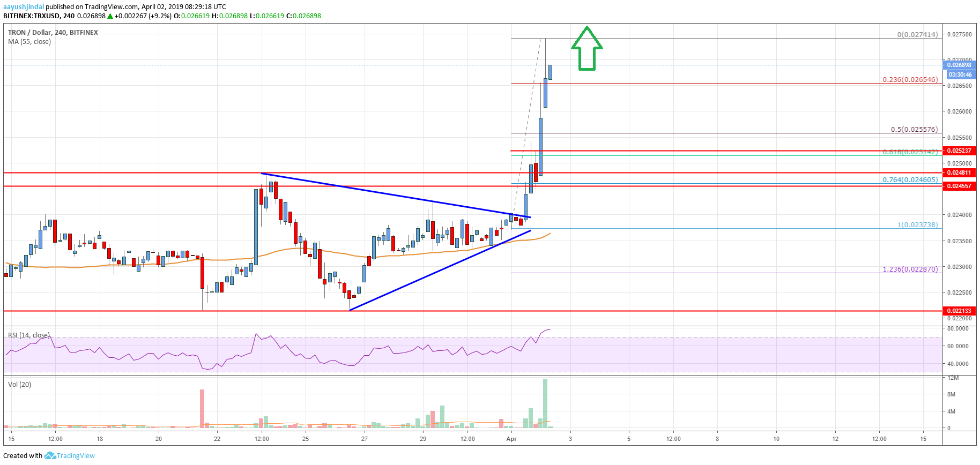Image resolution: width=980 pixels, height=465 pixels.
Task: Click the Fib level label 0.764(0.024605)
Action: pyautogui.click(x=910, y=180)
